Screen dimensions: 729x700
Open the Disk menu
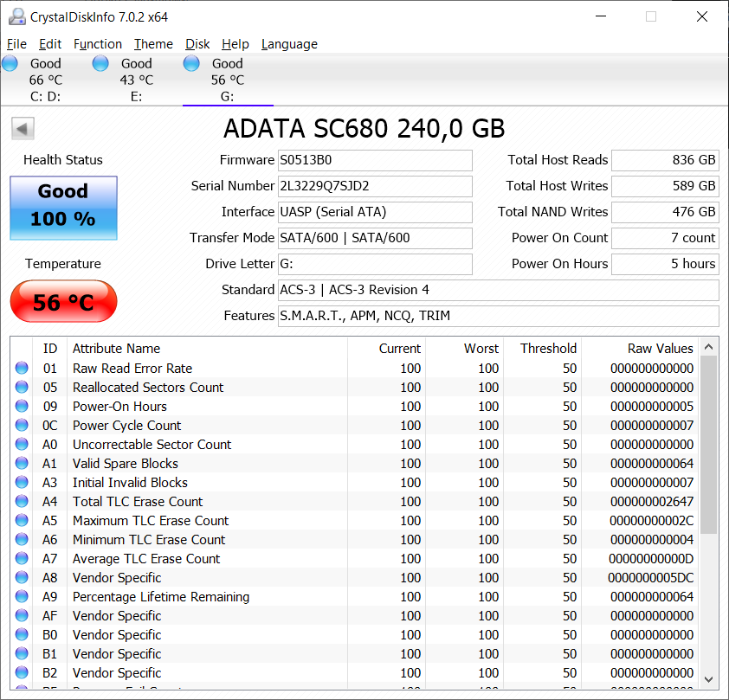coord(197,44)
